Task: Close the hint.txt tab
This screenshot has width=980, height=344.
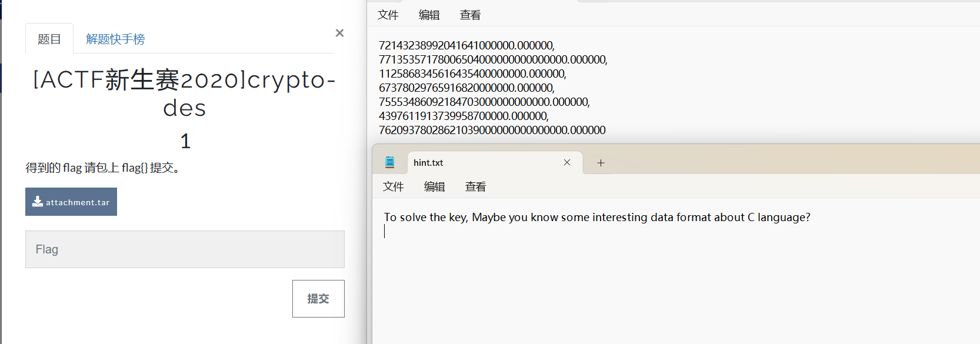Action: (x=567, y=162)
